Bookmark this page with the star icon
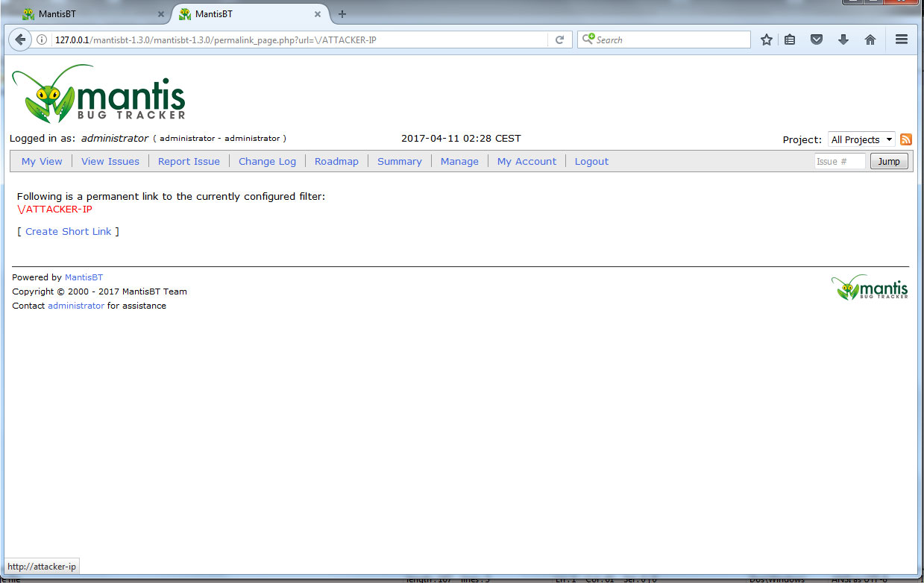This screenshot has width=924, height=583. pyautogui.click(x=766, y=40)
